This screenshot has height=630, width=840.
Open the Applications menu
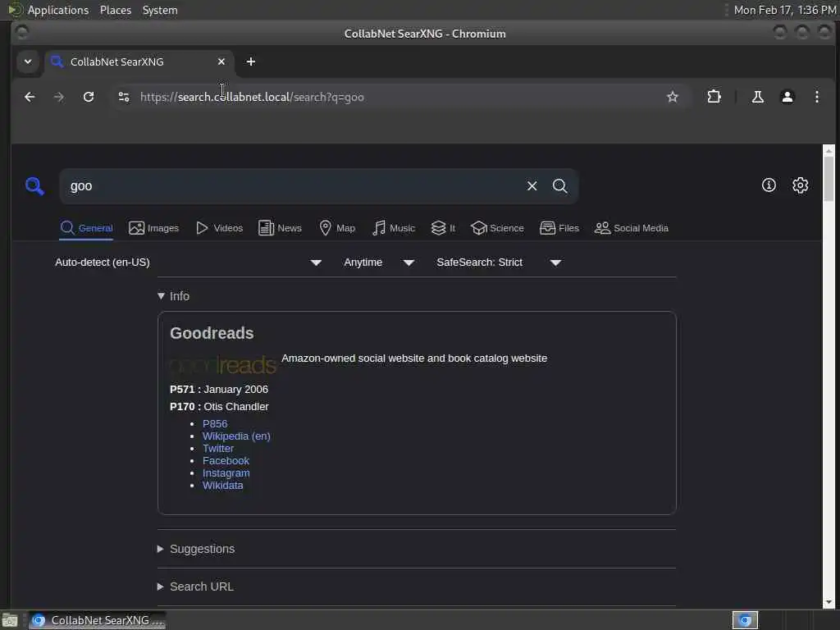coord(58,10)
